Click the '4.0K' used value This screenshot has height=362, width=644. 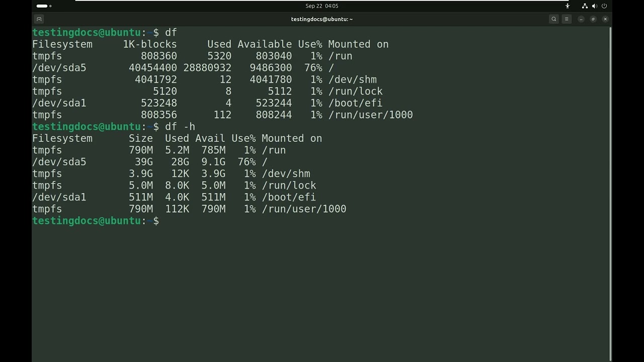(177, 197)
